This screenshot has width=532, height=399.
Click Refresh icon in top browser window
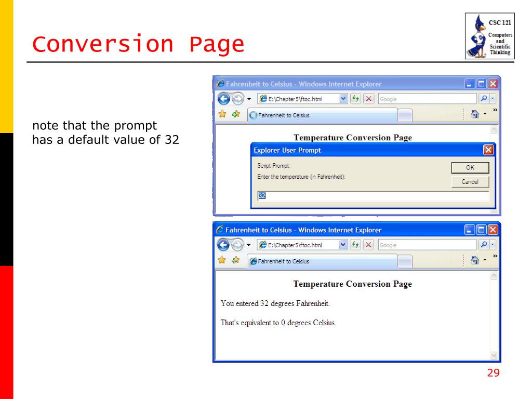coord(355,99)
